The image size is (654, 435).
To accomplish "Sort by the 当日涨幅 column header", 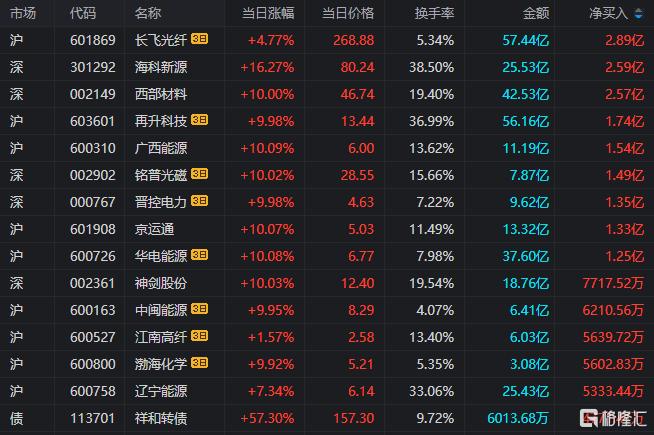I will (268, 14).
